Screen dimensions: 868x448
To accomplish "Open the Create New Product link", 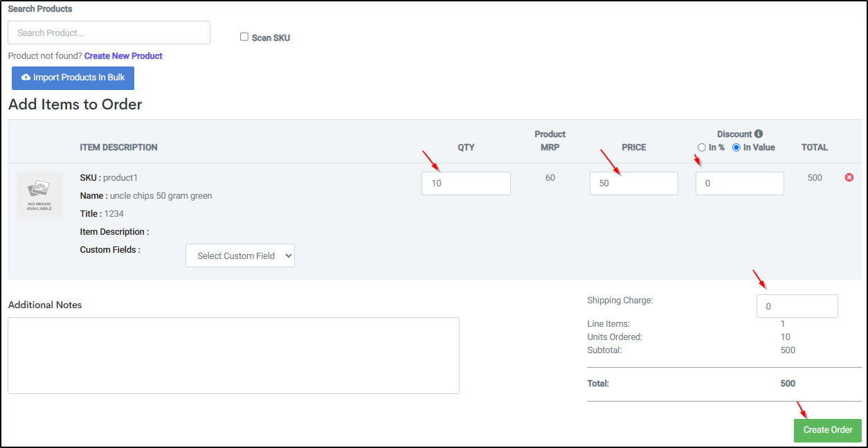I will point(123,56).
